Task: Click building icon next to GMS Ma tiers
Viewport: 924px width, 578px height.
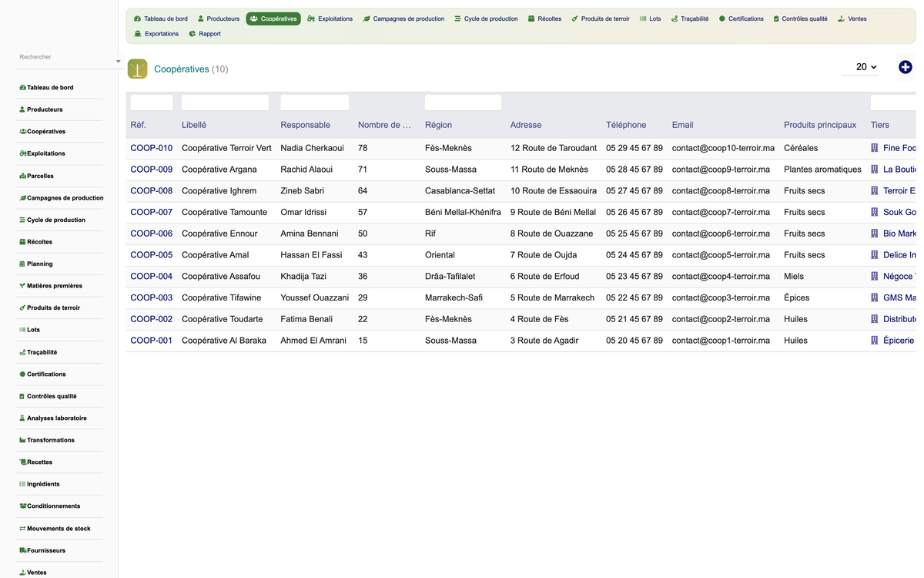Action: click(x=875, y=297)
